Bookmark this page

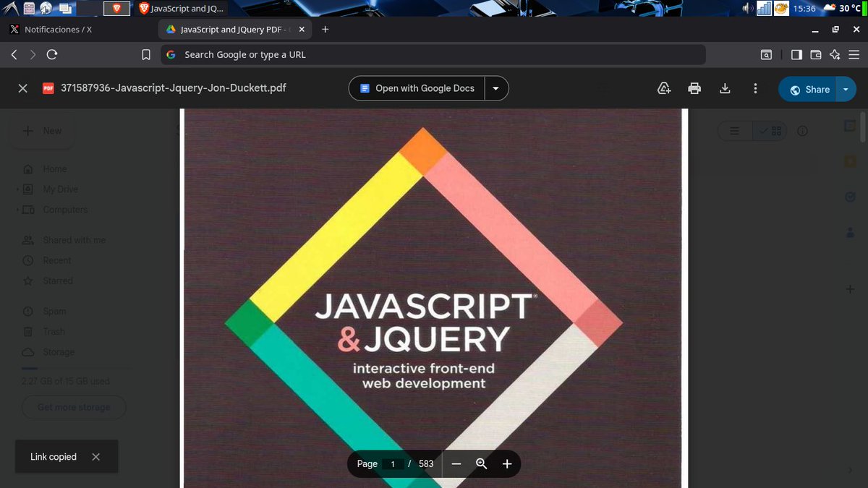(145, 54)
